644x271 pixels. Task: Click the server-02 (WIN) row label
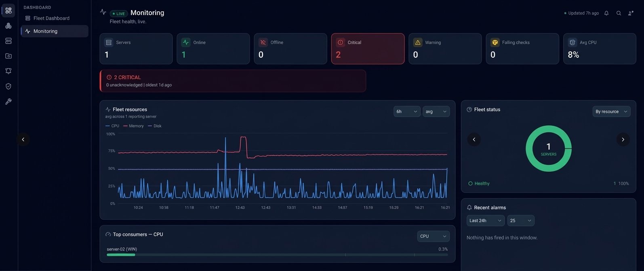(x=122, y=249)
